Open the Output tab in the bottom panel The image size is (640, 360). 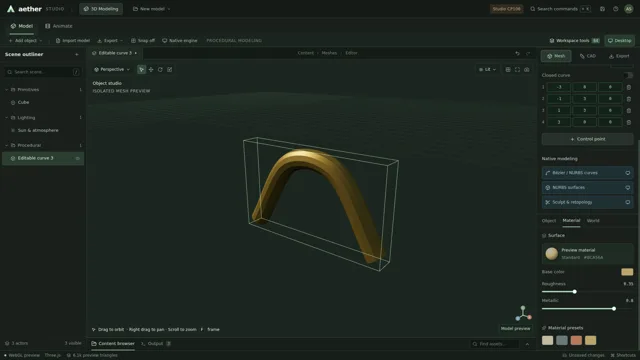click(x=156, y=344)
